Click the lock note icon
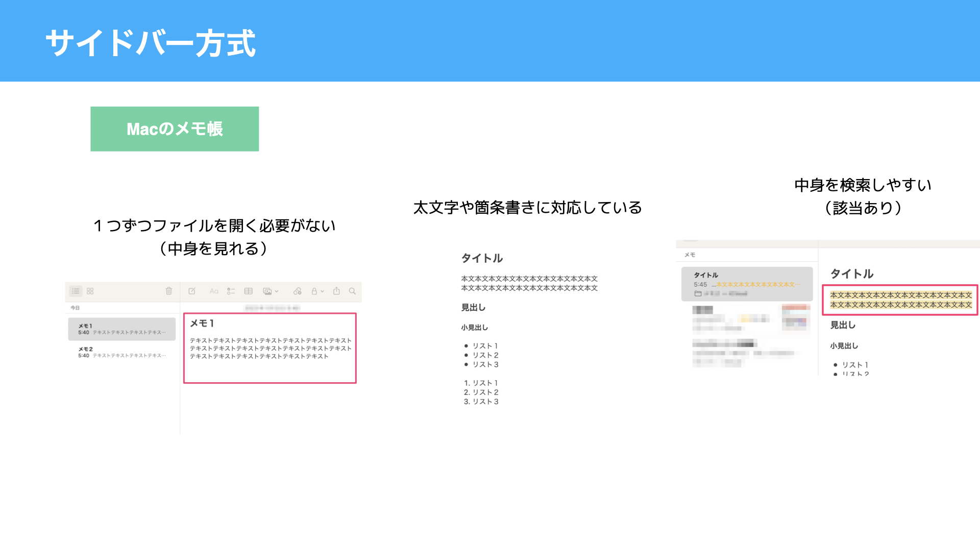 tap(314, 291)
